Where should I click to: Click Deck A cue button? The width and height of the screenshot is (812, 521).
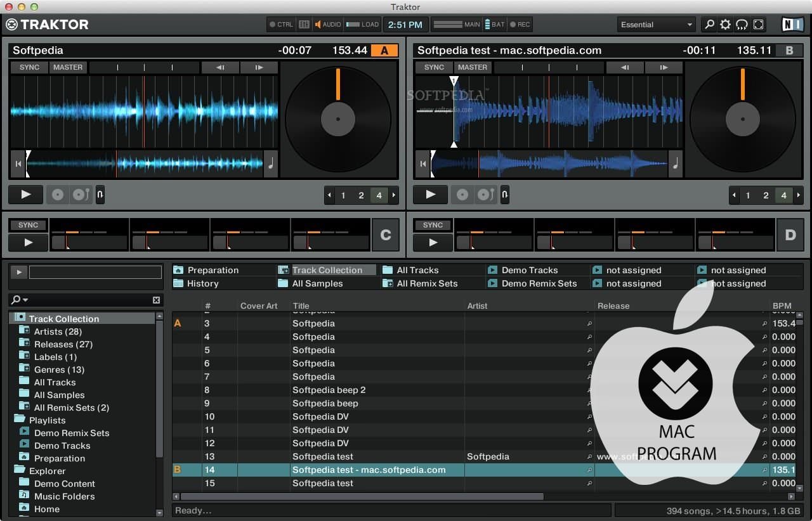pos(58,195)
